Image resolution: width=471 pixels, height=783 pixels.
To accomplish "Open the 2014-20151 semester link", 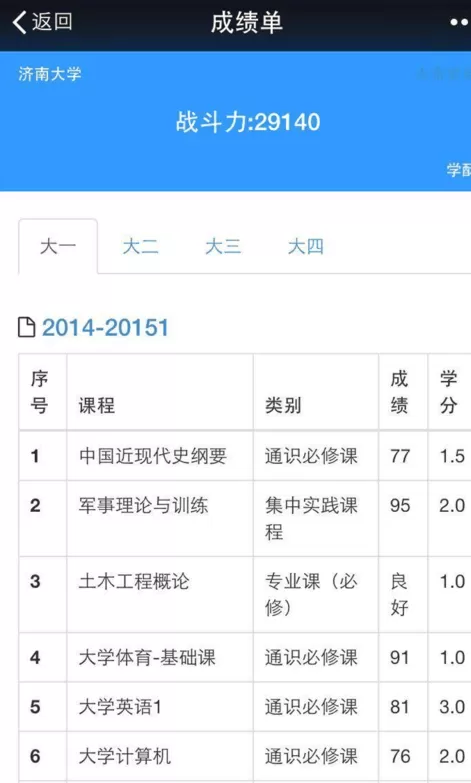I will 105,328.
